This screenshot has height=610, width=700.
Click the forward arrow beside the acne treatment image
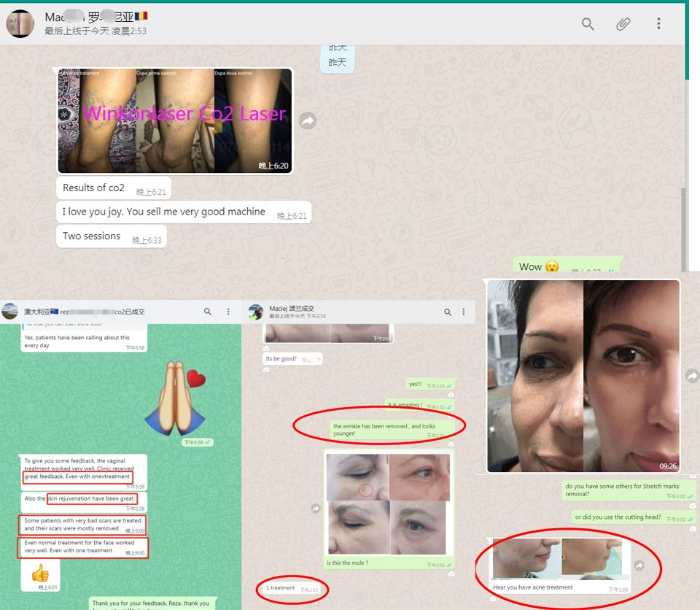point(639,565)
